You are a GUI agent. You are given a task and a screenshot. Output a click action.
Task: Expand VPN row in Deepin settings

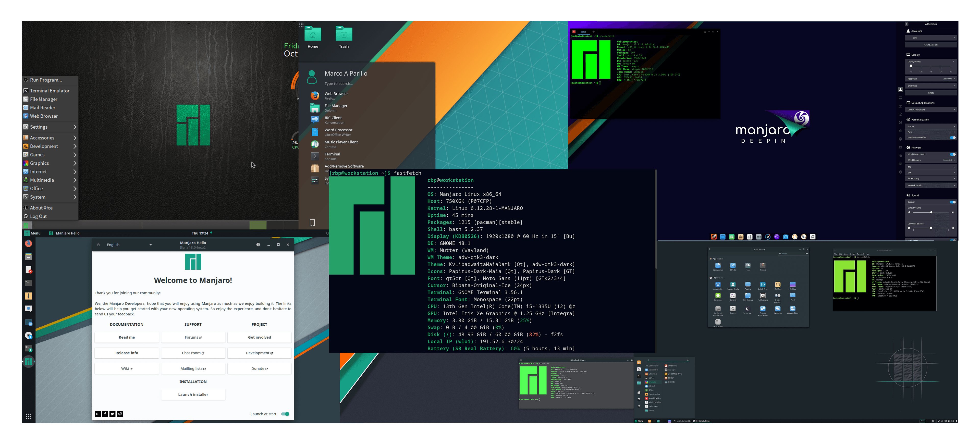[x=930, y=173]
